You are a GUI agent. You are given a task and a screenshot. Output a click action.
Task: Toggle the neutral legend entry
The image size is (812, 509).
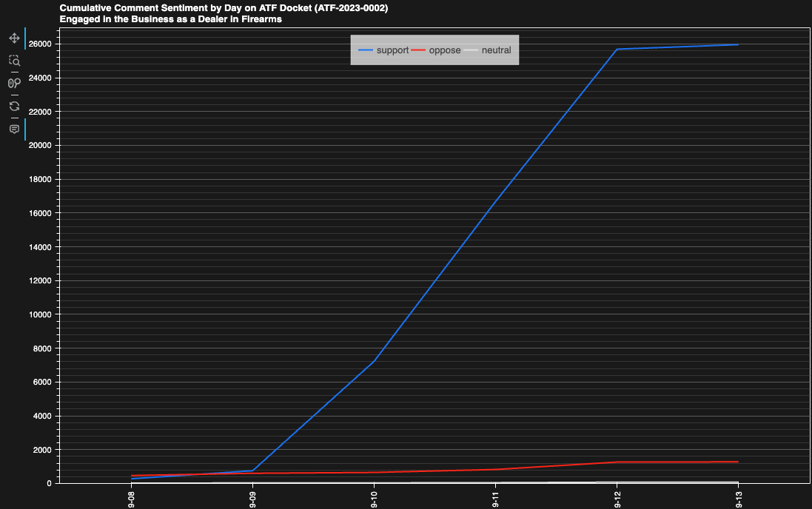coord(496,50)
